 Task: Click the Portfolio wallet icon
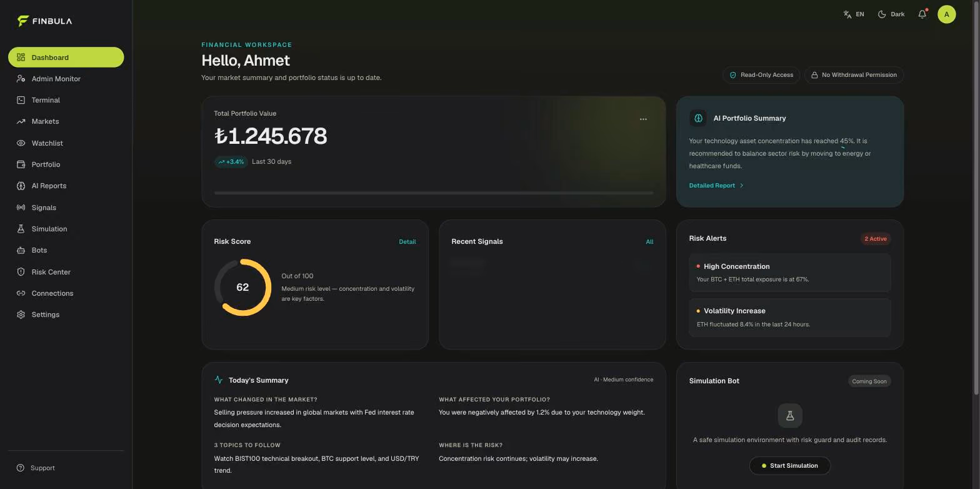pyautogui.click(x=21, y=164)
